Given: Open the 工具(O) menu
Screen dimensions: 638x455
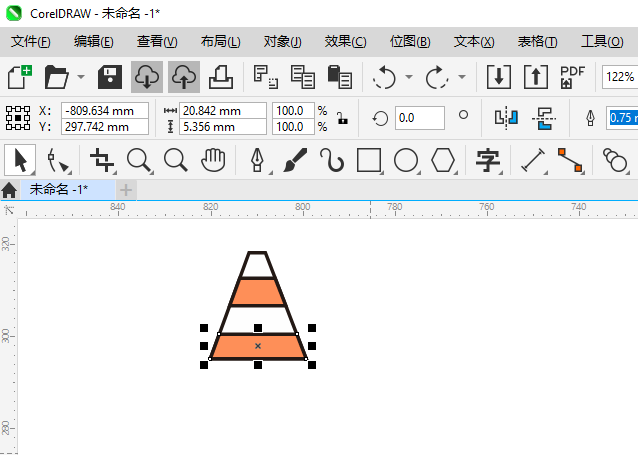Looking at the screenshot, I should coord(602,42).
